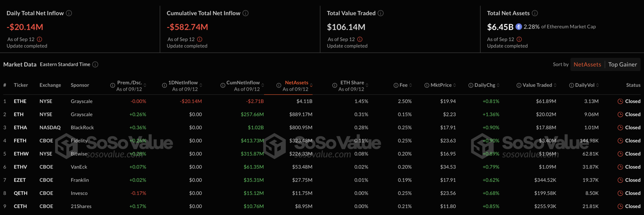Click info icon for DailyVol column

(571, 85)
